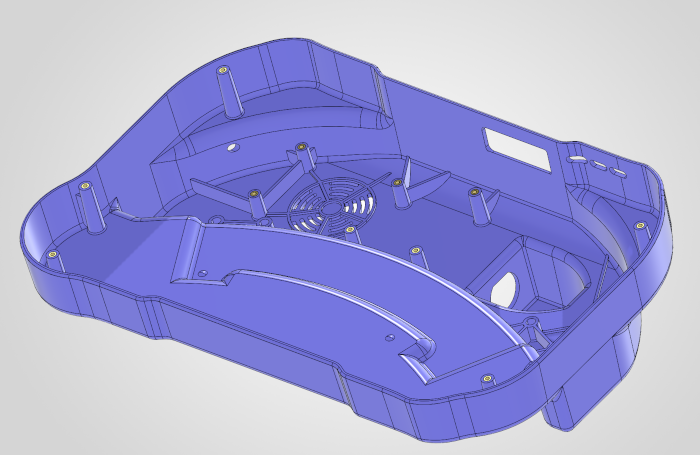This screenshot has width=700, height=455.
Task: Click the small round hole beside top boss
Action: pos(232,146)
